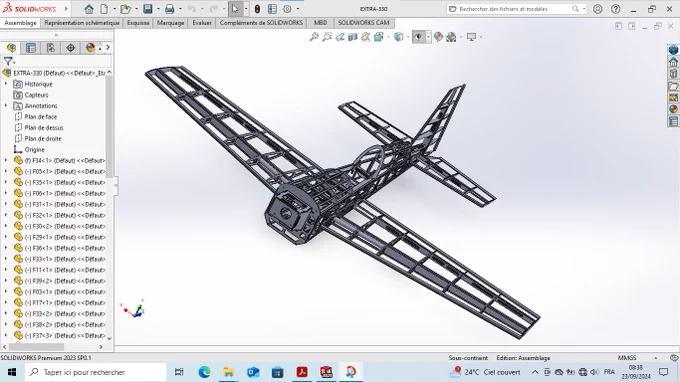Open View Orientation cube icon
Screen dimensions: 680x382
379,37
